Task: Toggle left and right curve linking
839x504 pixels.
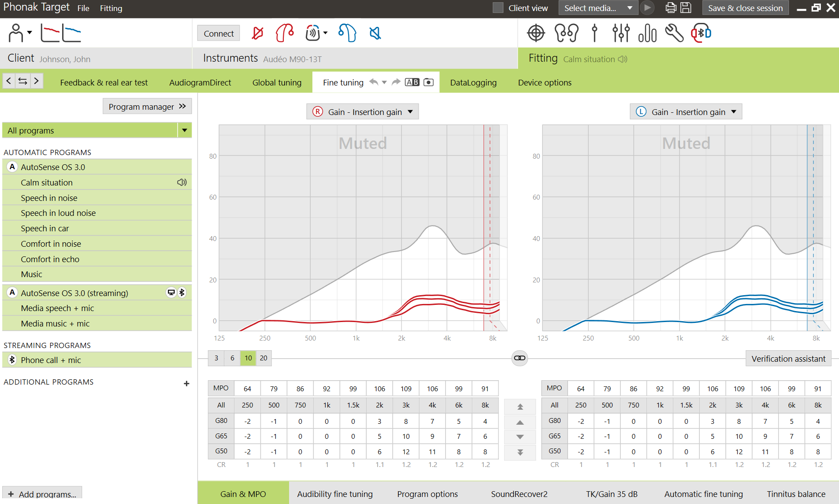Action: [x=519, y=358]
